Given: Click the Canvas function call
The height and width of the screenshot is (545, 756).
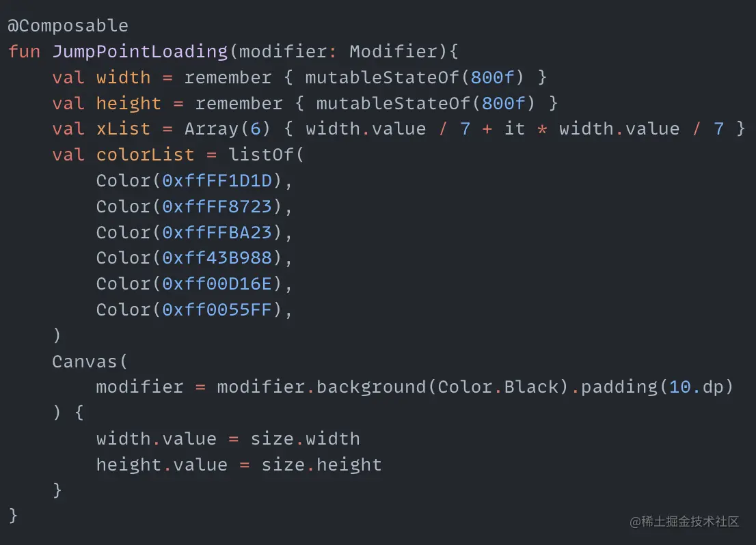Looking at the screenshot, I should [x=84, y=361].
